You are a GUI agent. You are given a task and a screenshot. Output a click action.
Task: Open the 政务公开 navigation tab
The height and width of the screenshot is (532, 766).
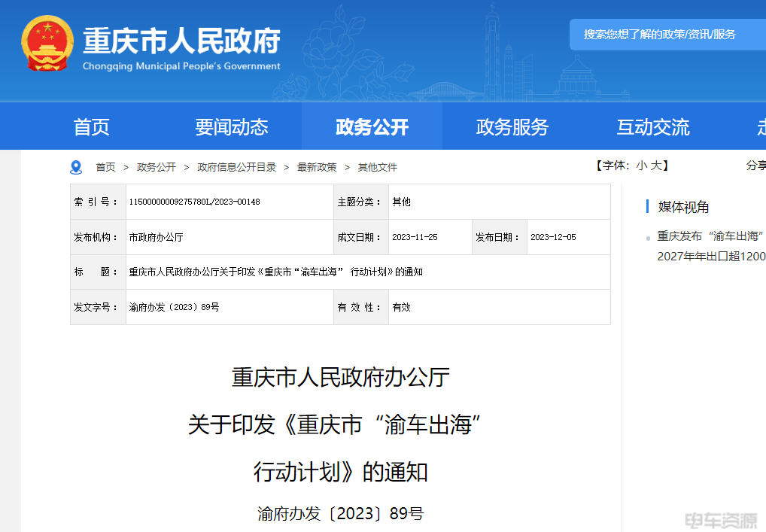[x=372, y=127]
